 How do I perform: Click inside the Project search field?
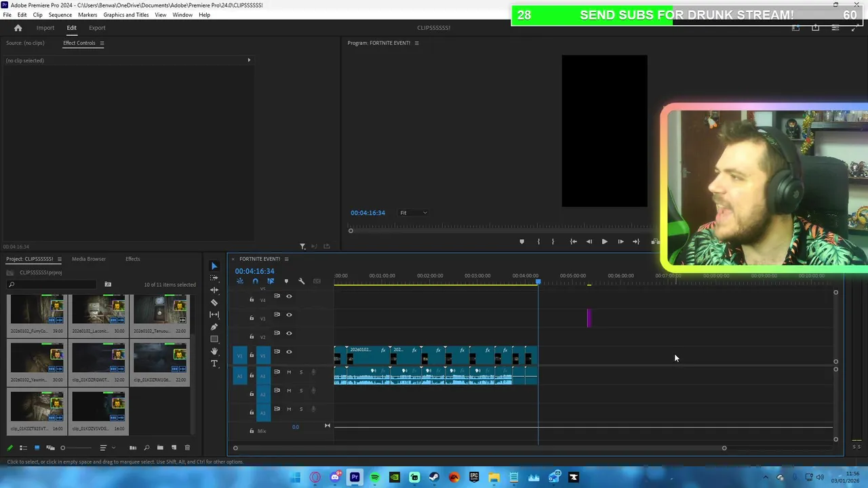coord(52,285)
